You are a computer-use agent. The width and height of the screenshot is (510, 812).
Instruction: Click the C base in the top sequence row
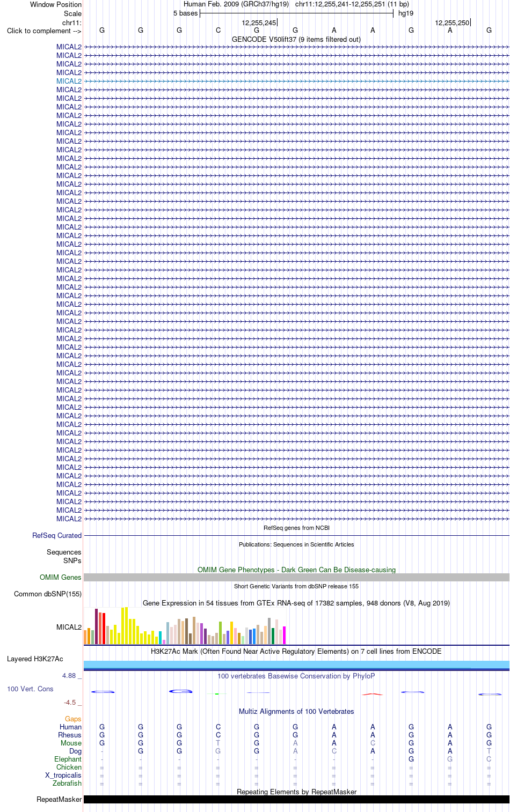[x=218, y=30]
